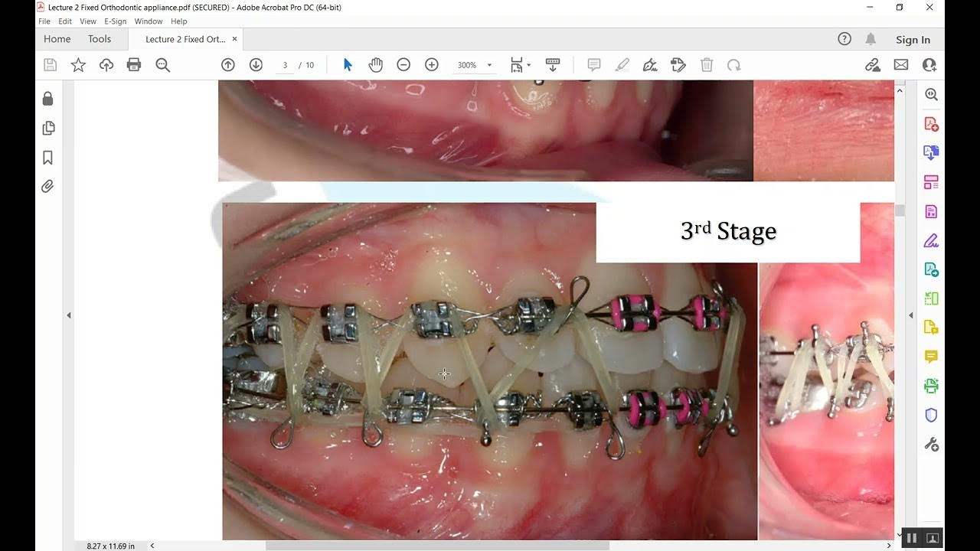Viewport: 980px width, 551px height.
Task: Open the attachments paperclip panel
Action: pyautogui.click(x=47, y=187)
